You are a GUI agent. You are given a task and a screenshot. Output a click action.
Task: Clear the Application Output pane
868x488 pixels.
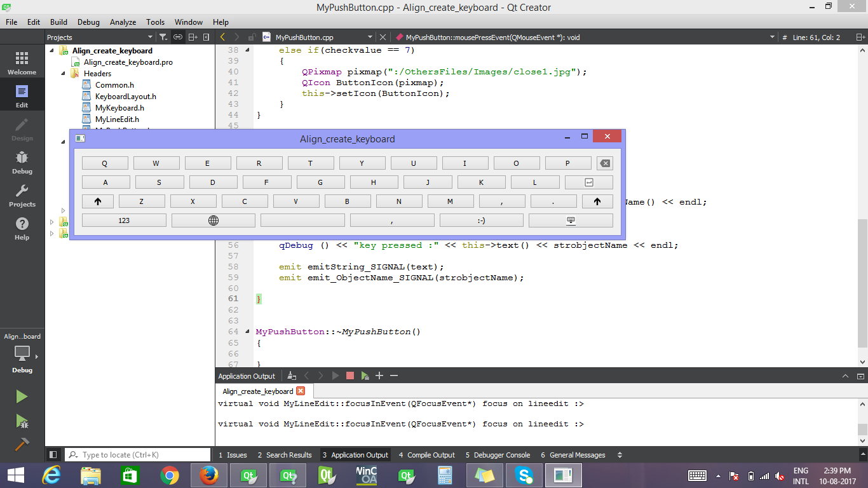tap(291, 376)
